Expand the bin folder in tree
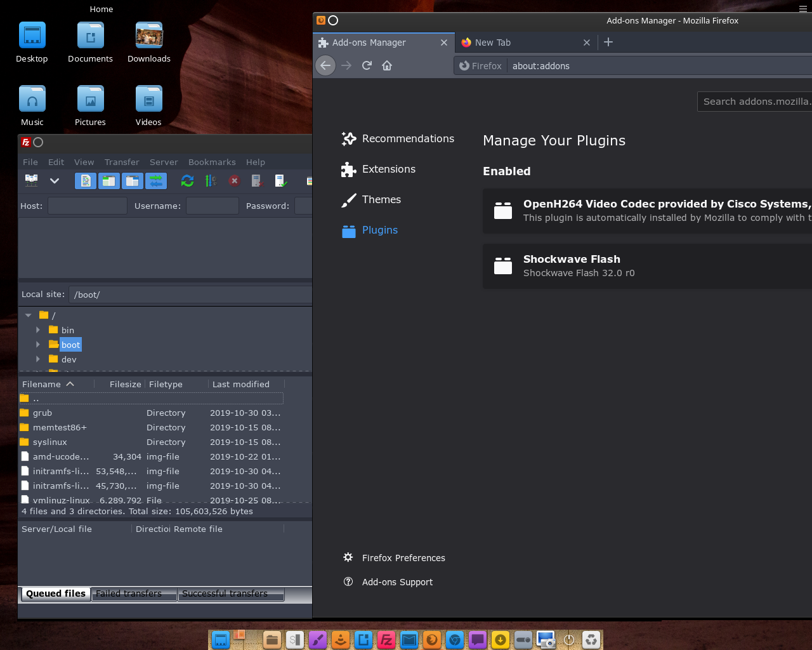 [x=38, y=330]
